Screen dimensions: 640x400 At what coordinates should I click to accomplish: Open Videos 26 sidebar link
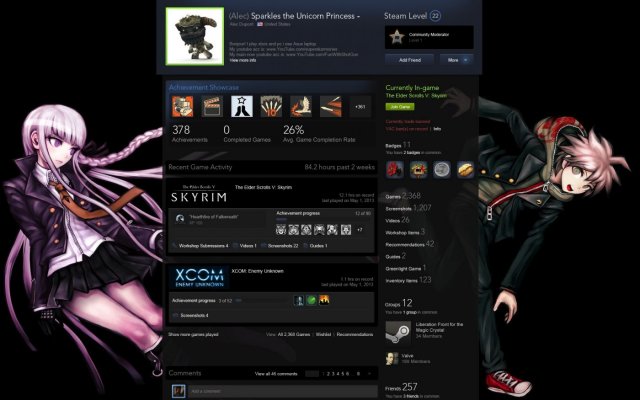(398, 220)
